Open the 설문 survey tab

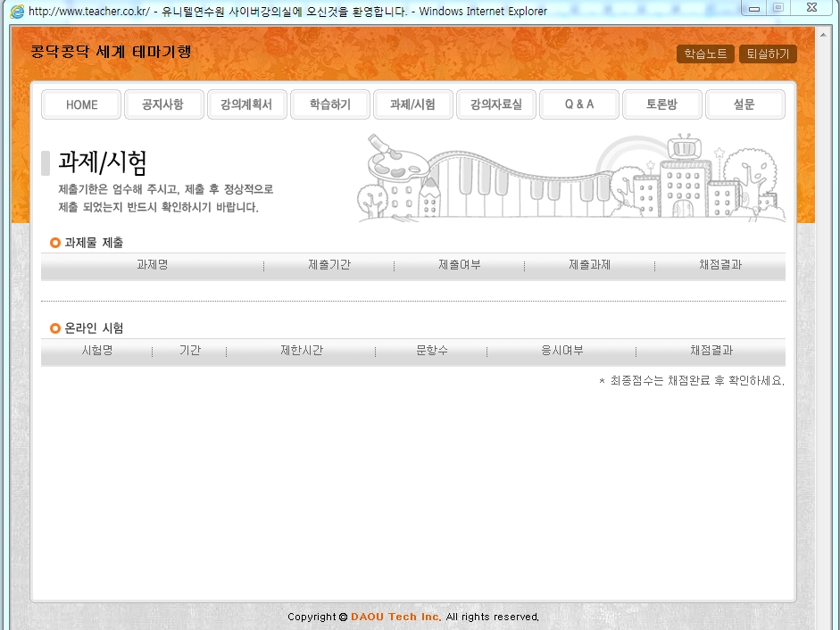[x=745, y=104]
